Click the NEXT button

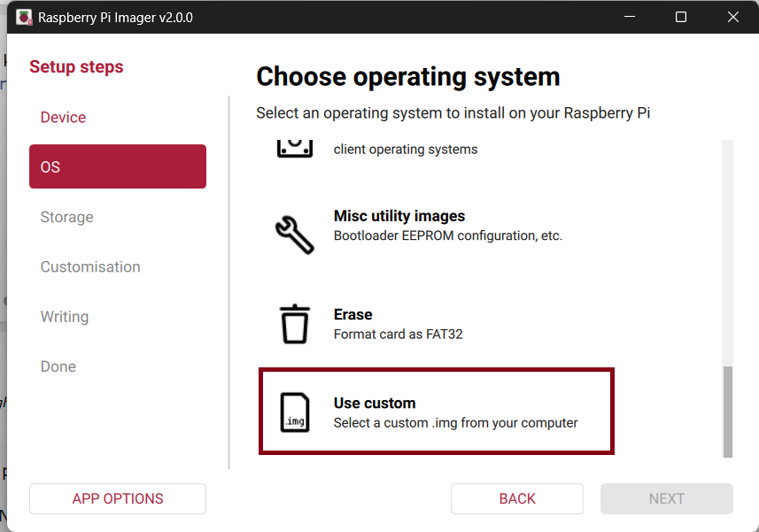pyautogui.click(x=667, y=498)
